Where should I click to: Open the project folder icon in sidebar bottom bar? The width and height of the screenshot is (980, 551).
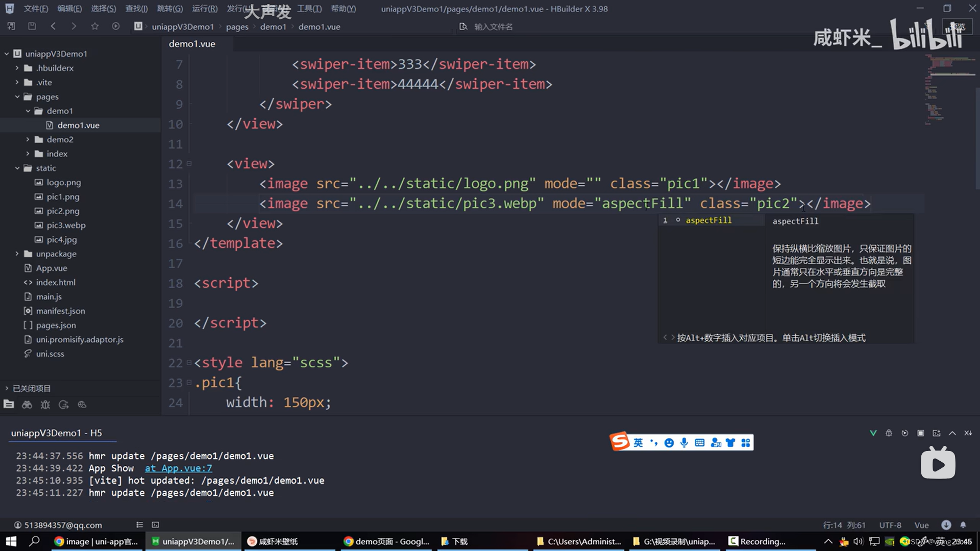click(9, 405)
